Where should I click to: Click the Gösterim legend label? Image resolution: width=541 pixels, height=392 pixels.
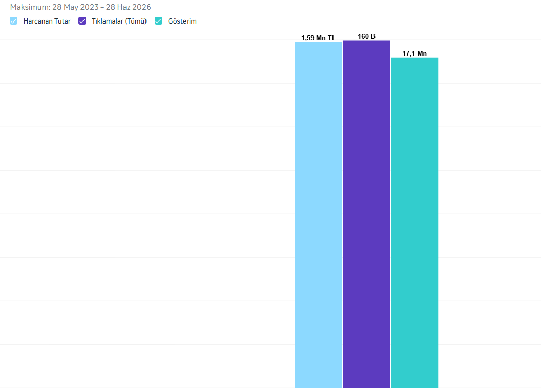coord(182,21)
